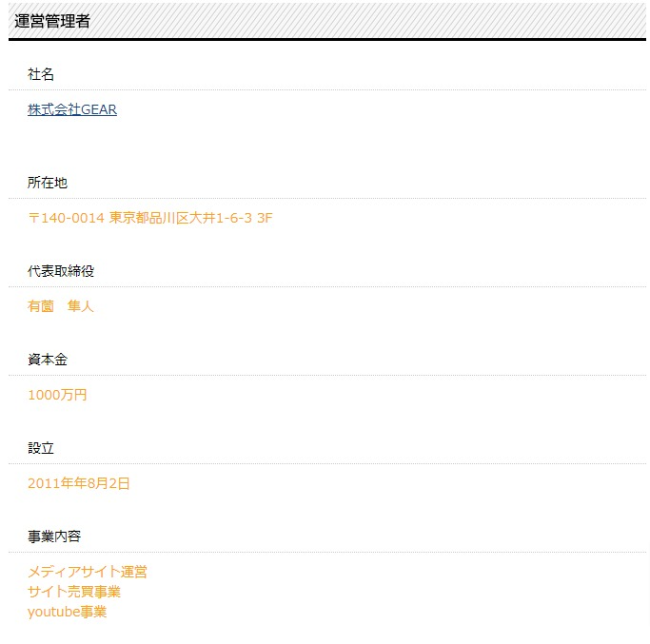The width and height of the screenshot is (650, 644).
Task: Click the dotted divider under 資本金
Action: coord(327,375)
